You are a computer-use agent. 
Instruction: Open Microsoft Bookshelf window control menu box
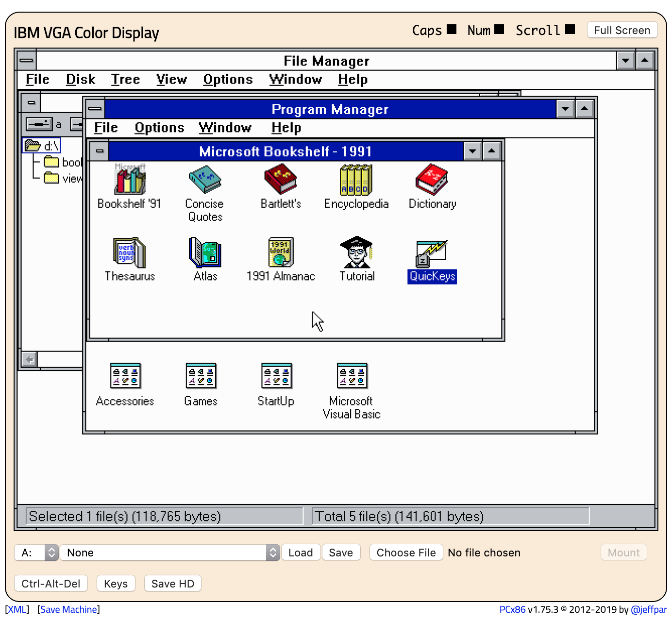(100, 151)
